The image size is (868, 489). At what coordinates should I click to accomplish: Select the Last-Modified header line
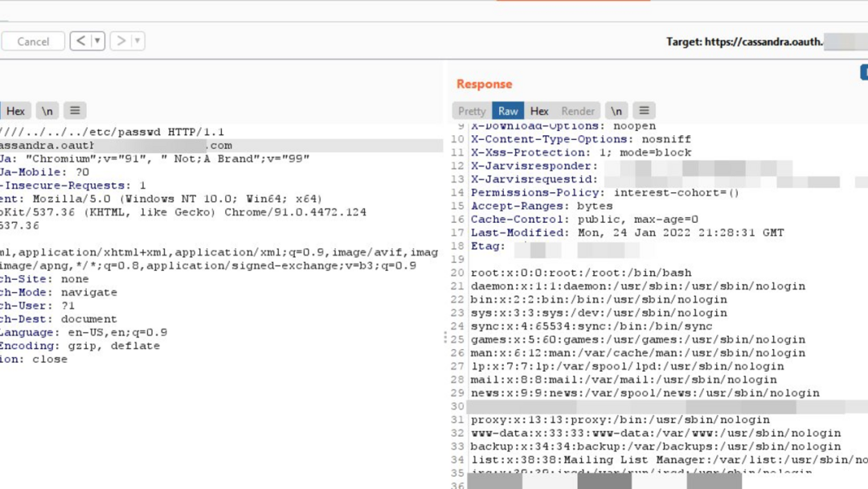[x=627, y=232]
